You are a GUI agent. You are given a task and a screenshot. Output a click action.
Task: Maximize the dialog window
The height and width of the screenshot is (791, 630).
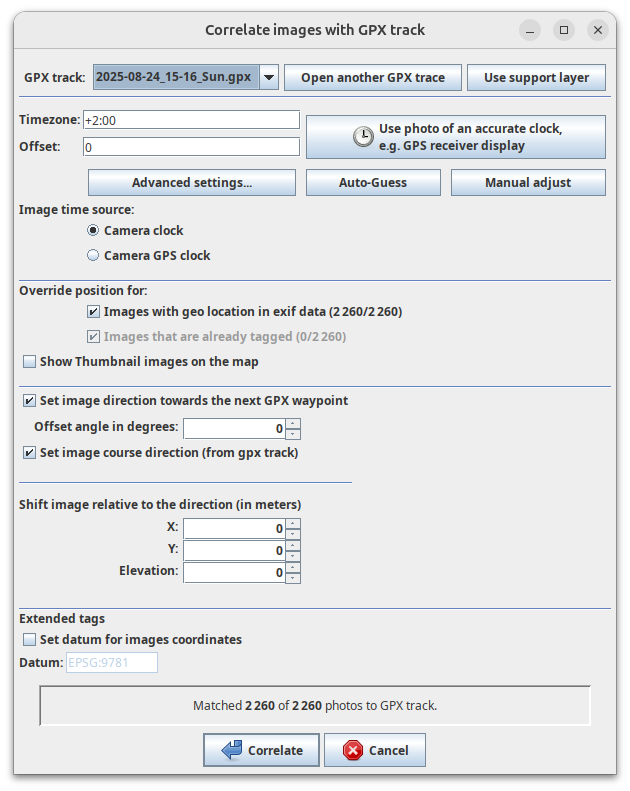(564, 30)
